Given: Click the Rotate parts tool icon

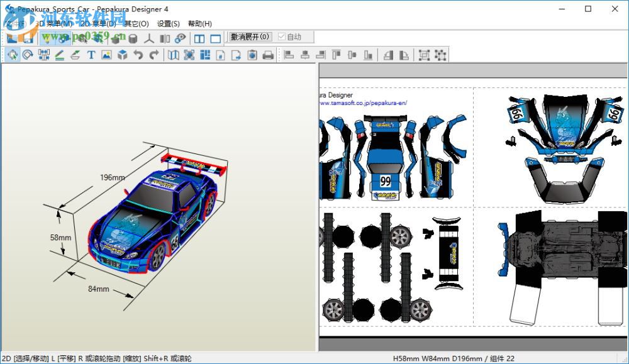Looking at the screenshot, I should [28, 55].
